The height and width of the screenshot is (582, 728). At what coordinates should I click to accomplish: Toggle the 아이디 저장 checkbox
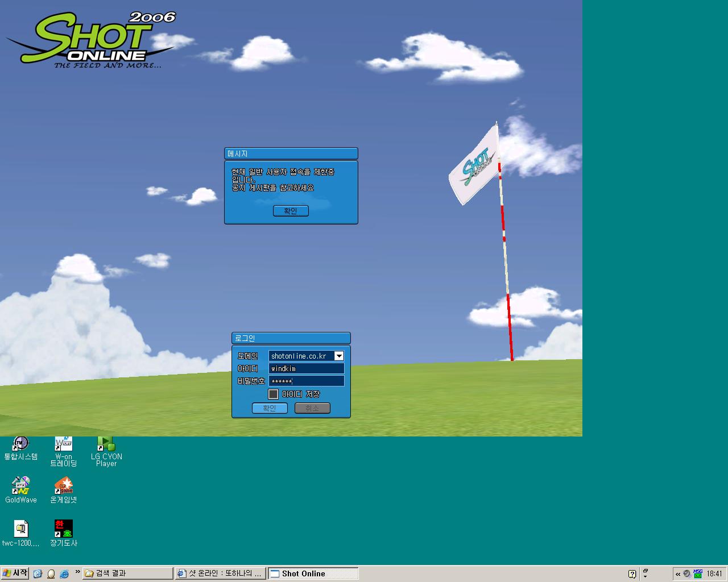click(x=274, y=394)
